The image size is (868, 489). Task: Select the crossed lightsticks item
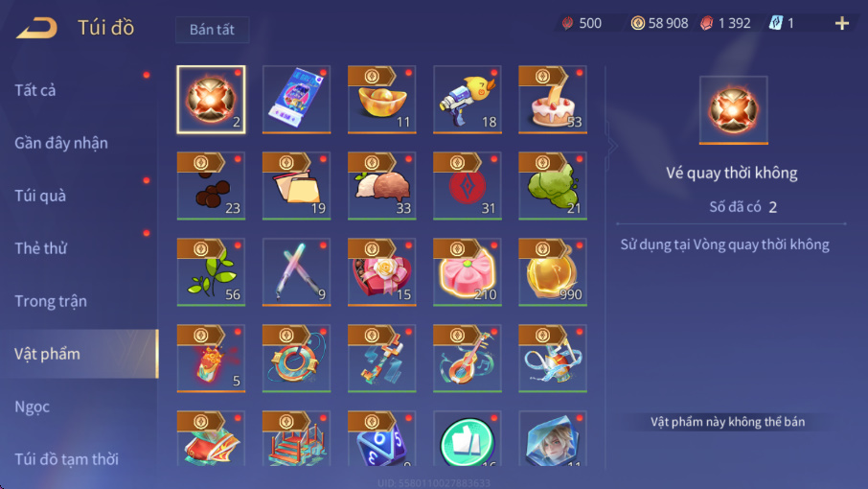296,272
